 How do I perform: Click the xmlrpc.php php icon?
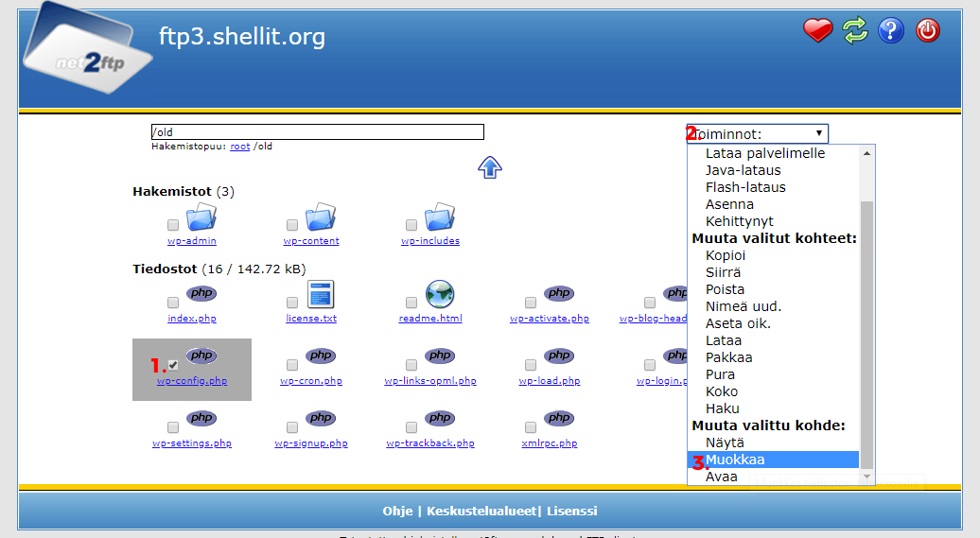(x=559, y=418)
